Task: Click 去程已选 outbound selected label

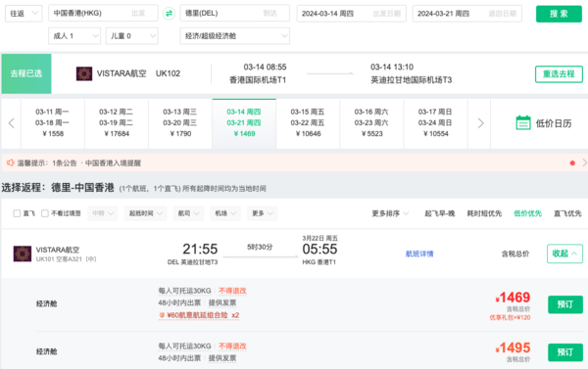Action: [x=26, y=73]
